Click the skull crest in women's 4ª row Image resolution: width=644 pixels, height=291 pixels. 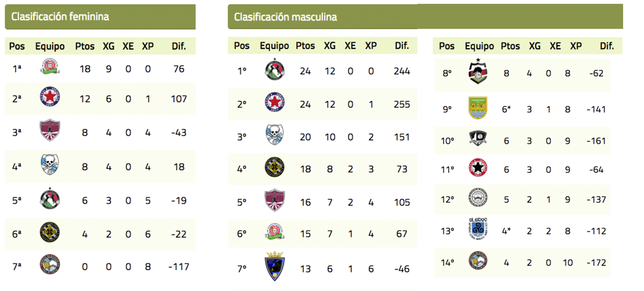tap(50, 165)
